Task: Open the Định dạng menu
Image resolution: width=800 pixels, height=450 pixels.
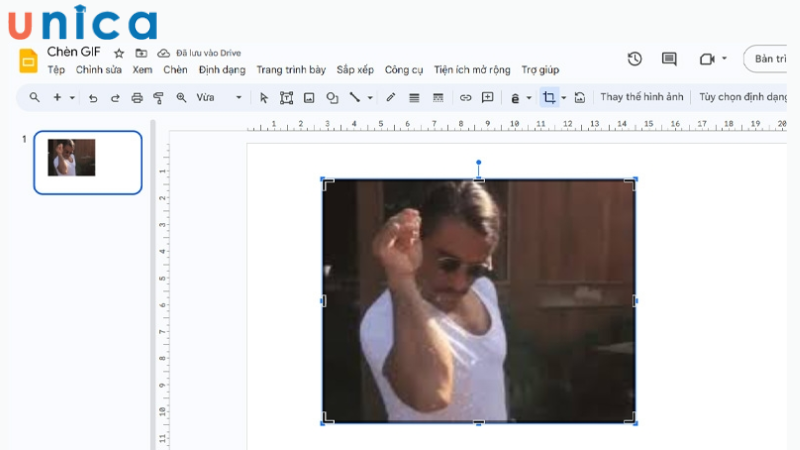Action: point(222,70)
